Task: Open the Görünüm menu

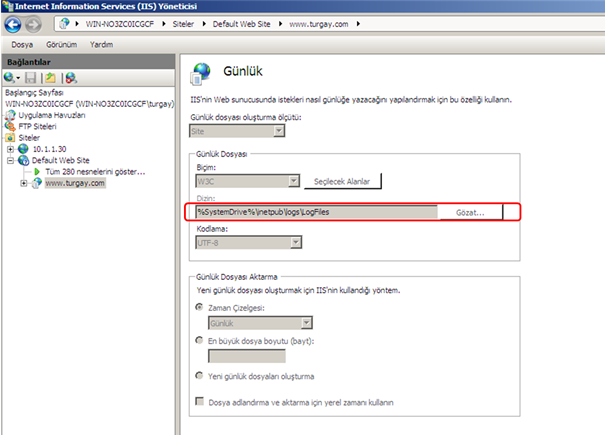Action: coord(62,45)
